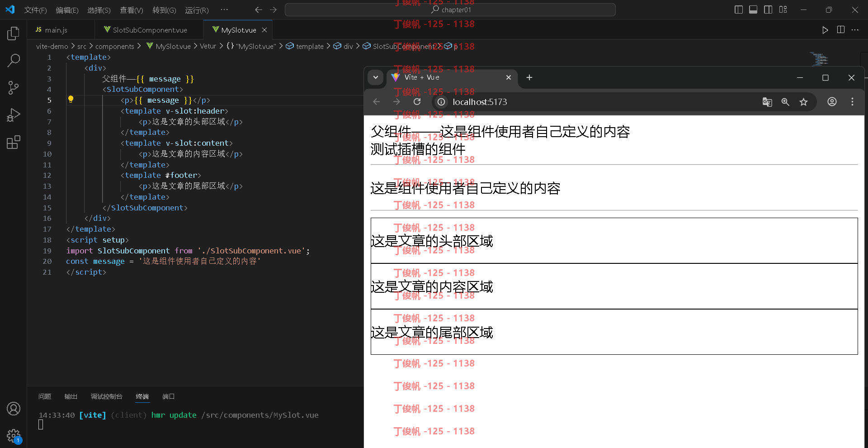Close the MySlot.vue editor tab
Image resolution: width=868 pixels, height=448 pixels.
point(264,30)
